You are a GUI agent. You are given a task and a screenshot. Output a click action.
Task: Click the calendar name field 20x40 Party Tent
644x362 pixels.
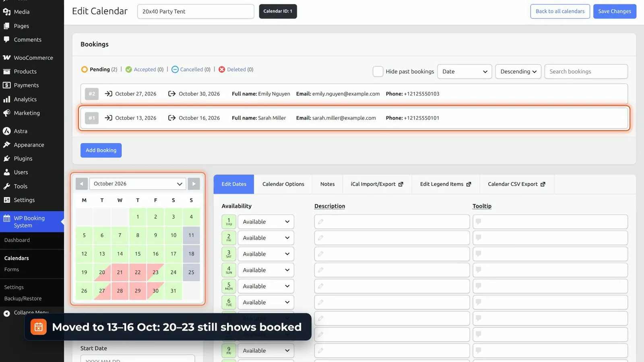pos(196,11)
